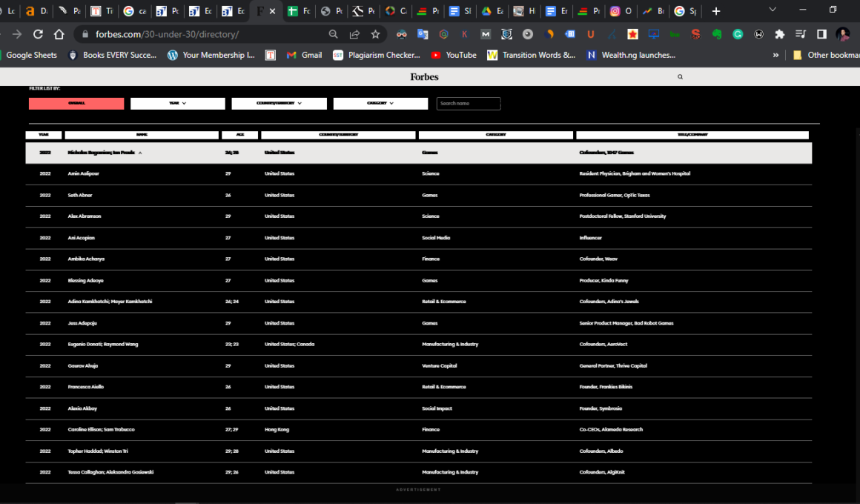Screen dimensions: 860x504
Task: Click the Search name input field
Action: [469, 104]
